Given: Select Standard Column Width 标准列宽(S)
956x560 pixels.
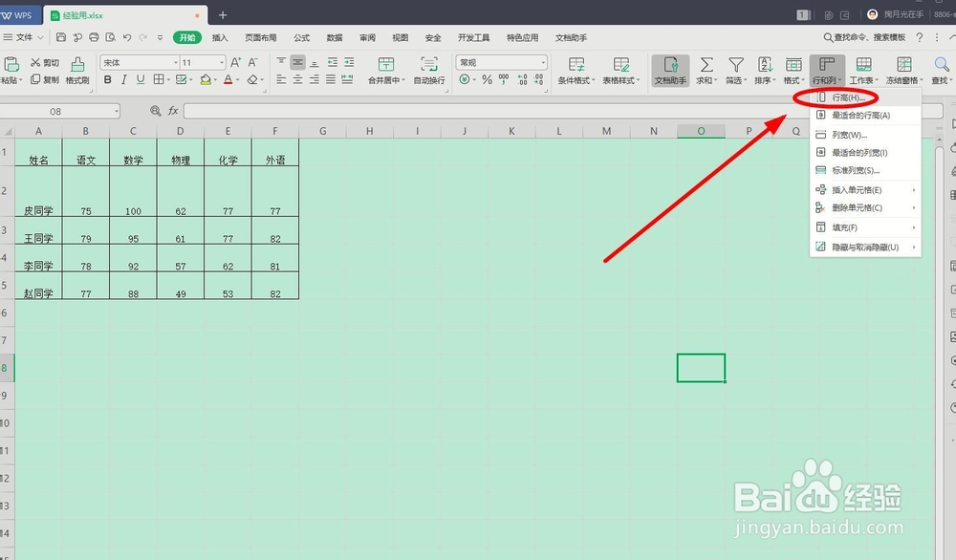Looking at the screenshot, I should coord(865,170).
